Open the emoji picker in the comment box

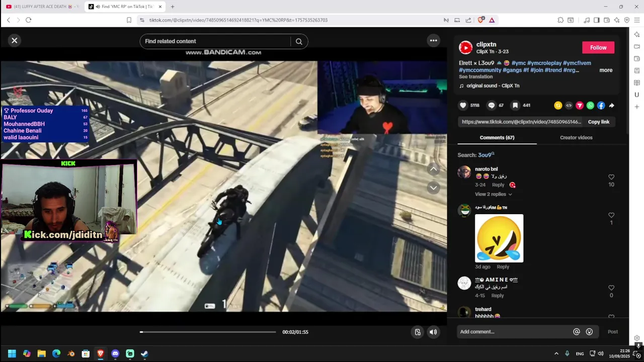[x=589, y=332]
